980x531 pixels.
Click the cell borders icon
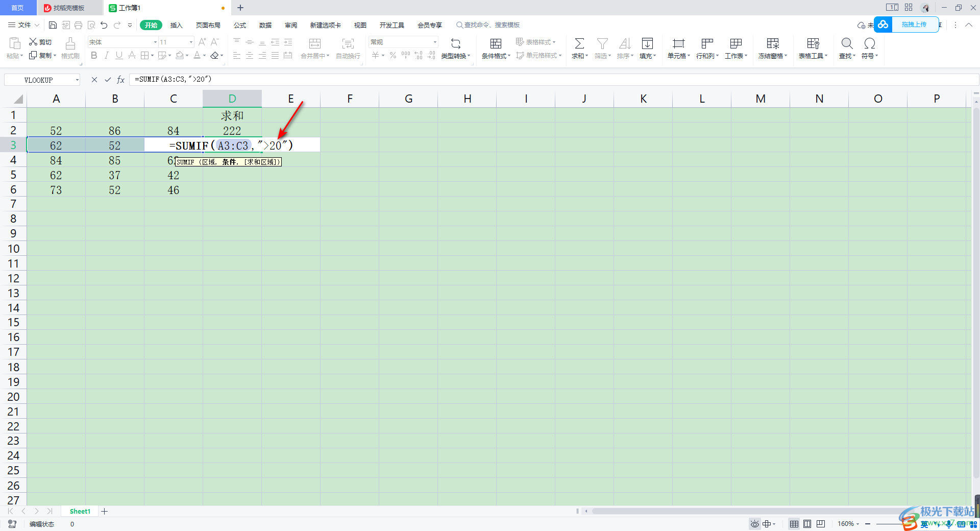click(x=144, y=56)
